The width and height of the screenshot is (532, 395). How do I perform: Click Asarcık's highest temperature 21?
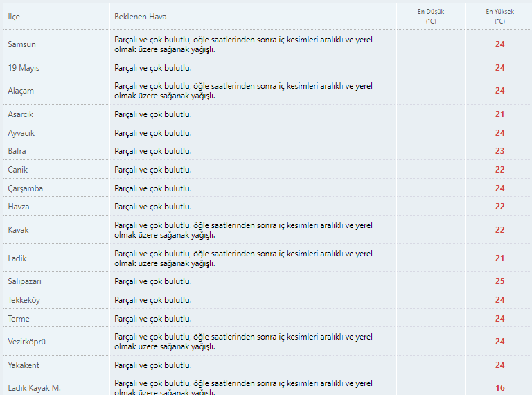click(x=499, y=114)
